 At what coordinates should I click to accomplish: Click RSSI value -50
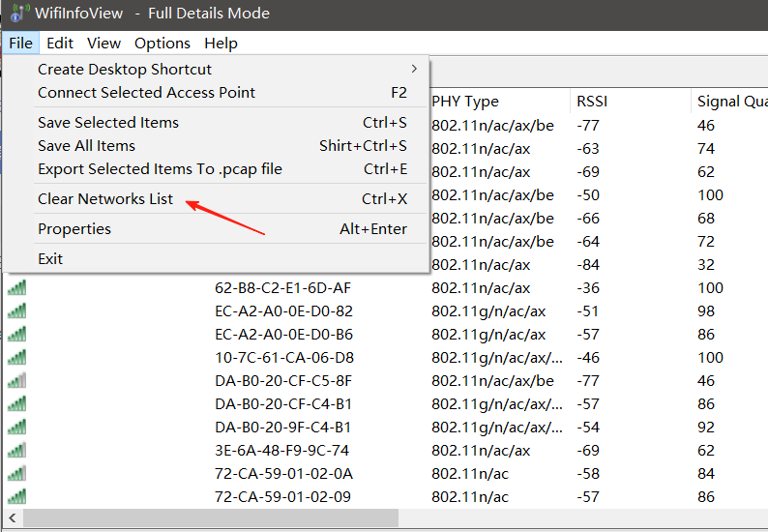point(588,195)
